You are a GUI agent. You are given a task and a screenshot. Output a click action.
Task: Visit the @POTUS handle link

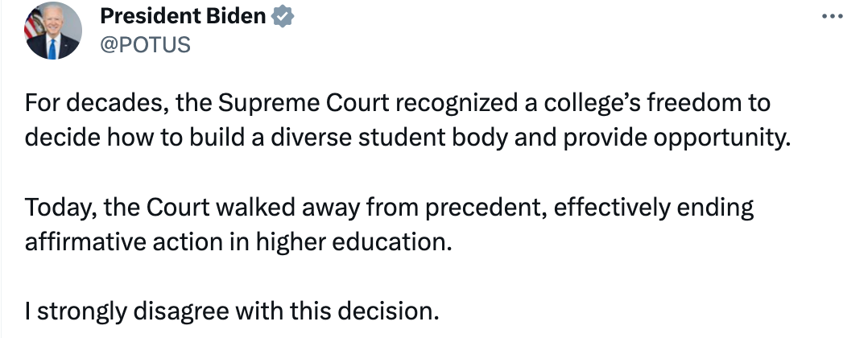click(x=145, y=44)
